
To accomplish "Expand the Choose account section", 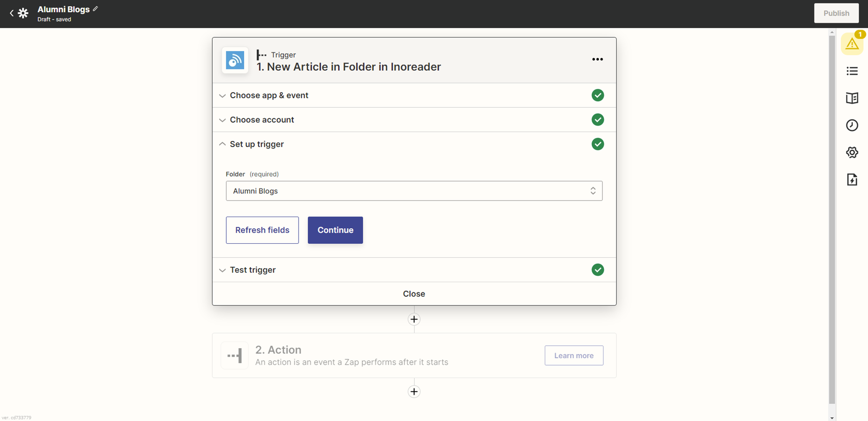I will click(x=414, y=119).
